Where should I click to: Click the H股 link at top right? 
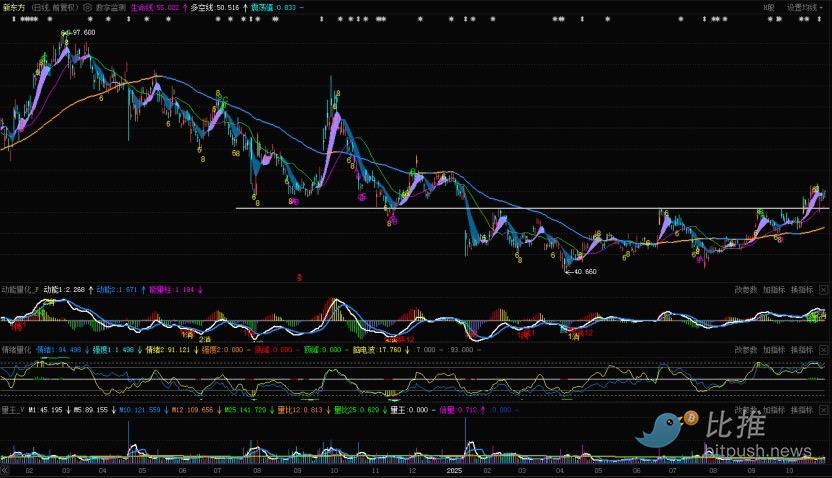769,8
